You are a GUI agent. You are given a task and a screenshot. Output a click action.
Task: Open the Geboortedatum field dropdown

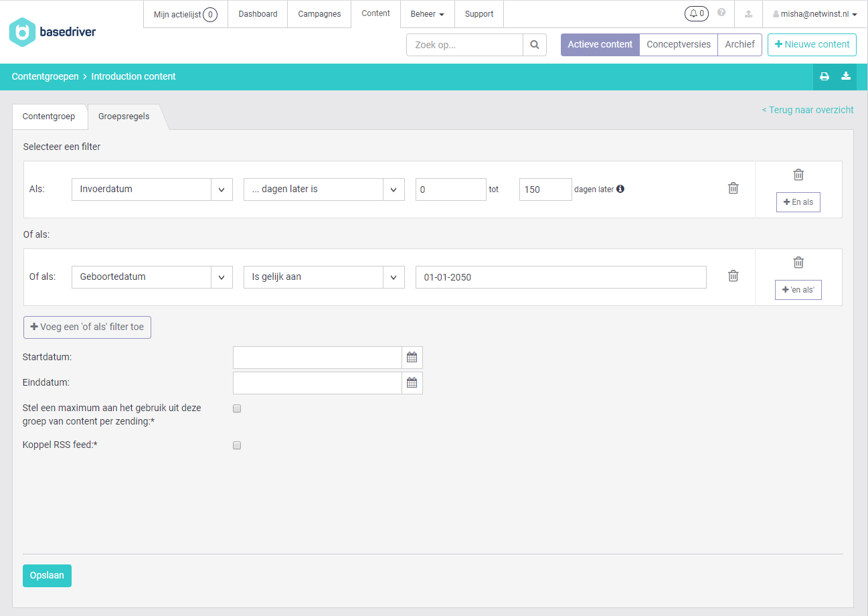(152, 277)
